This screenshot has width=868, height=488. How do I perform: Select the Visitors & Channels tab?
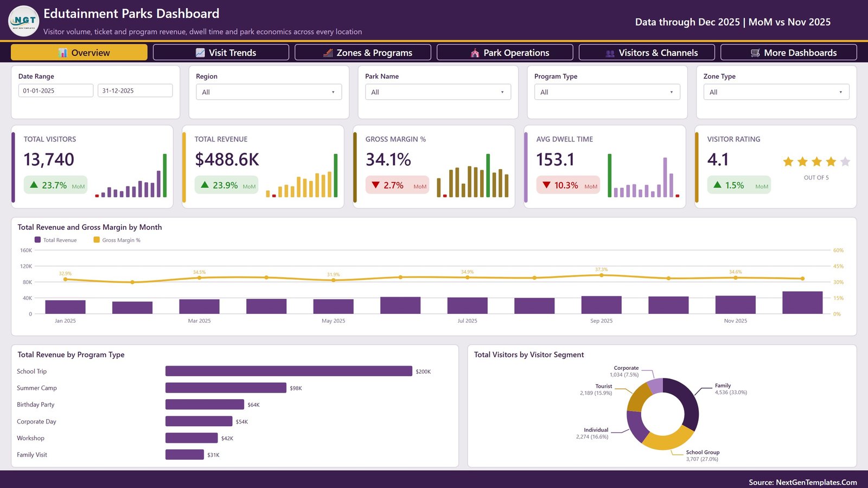(647, 53)
